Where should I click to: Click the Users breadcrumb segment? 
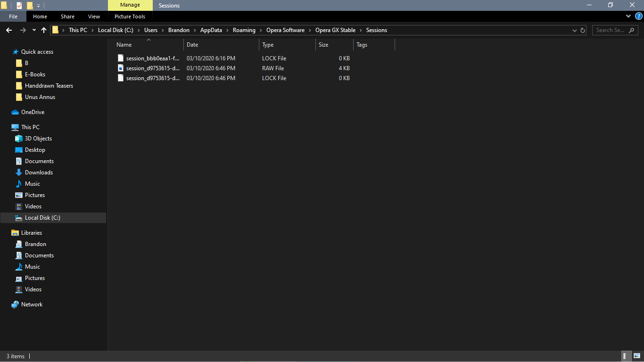click(151, 30)
